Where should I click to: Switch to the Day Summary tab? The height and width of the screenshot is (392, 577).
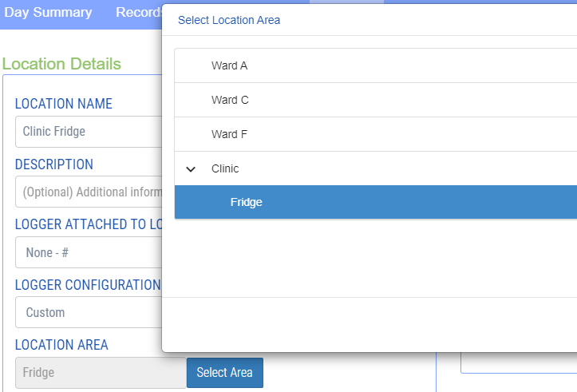[48, 13]
